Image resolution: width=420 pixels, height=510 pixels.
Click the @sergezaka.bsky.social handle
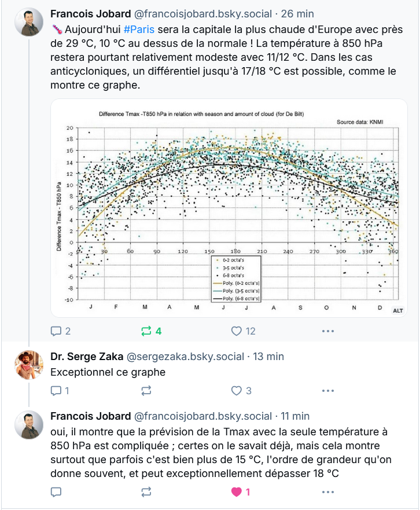(x=185, y=357)
